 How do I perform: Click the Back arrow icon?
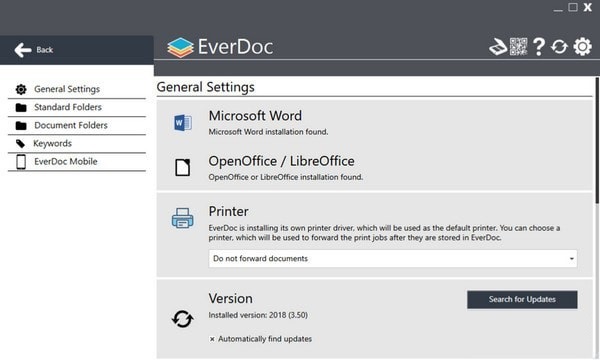tap(23, 50)
